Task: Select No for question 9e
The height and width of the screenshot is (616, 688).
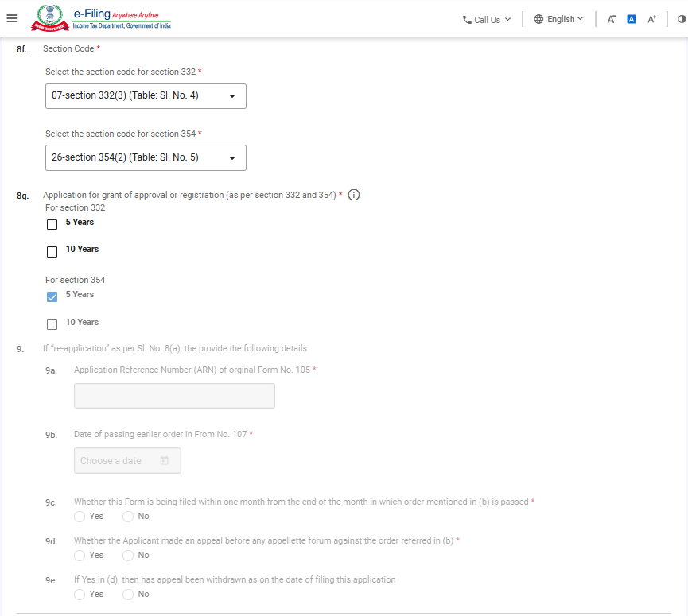Action: pyautogui.click(x=128, y=595)
